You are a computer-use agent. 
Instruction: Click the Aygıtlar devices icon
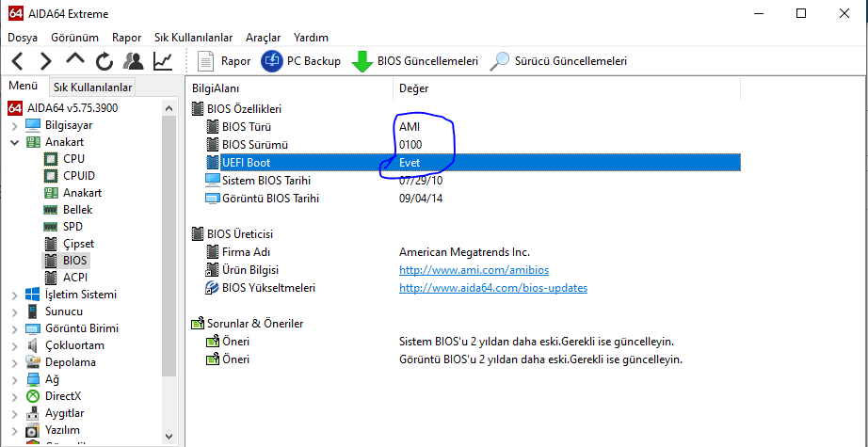[x=33, y=413]
